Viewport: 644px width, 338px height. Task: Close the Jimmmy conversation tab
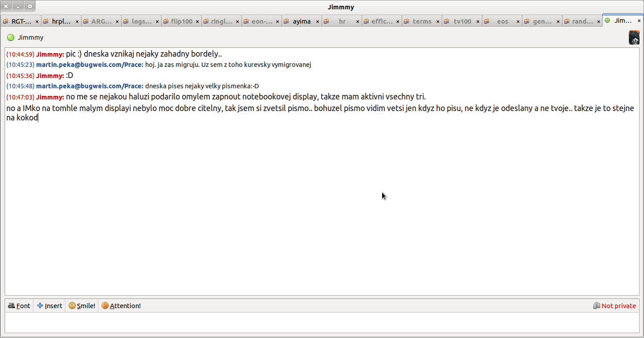pyautogui.click(x=639, y=21)
